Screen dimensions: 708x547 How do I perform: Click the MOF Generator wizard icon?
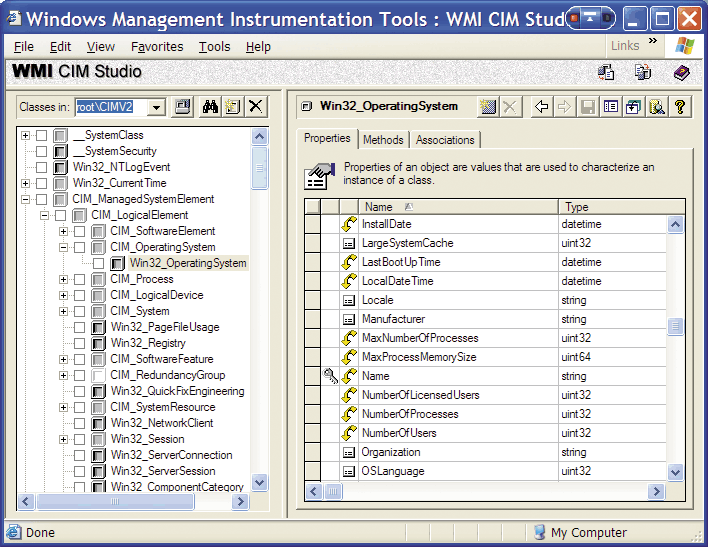606,72
